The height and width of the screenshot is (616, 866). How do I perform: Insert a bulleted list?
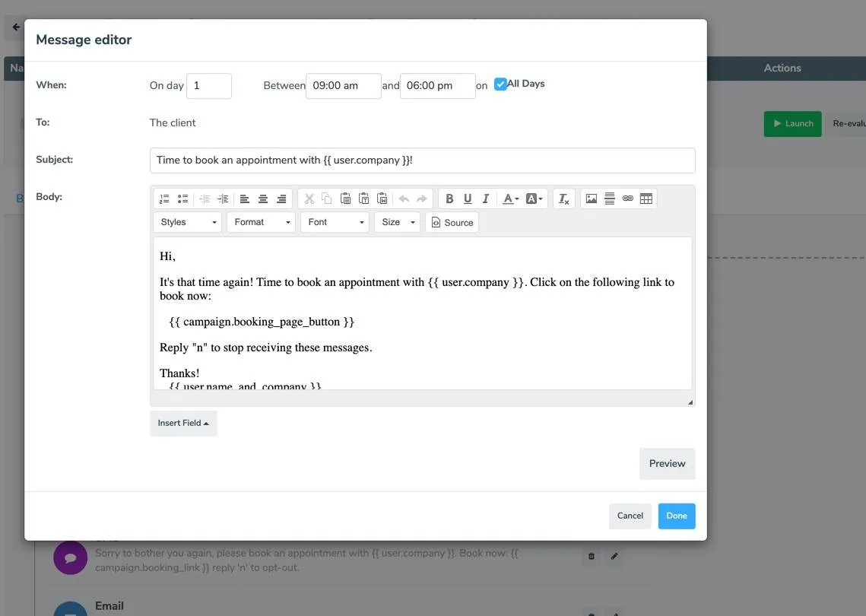(182, 198)
